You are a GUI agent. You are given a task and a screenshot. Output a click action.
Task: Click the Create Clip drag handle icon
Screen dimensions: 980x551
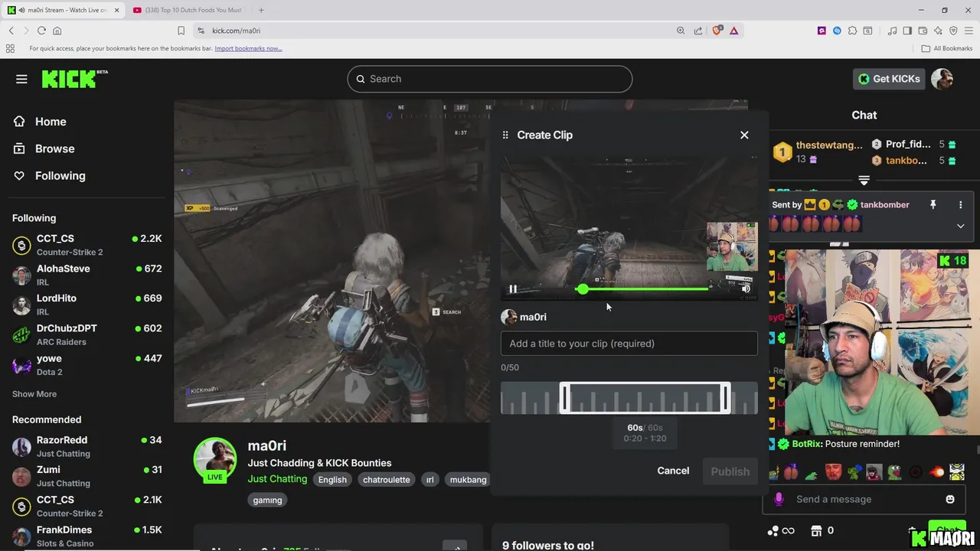[505, 135]
